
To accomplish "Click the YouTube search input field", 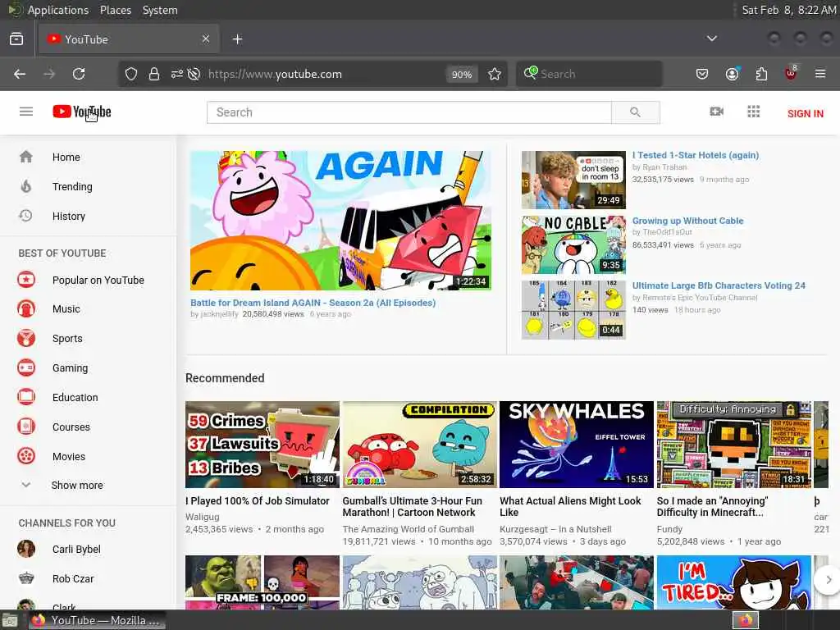I will pyautogui.click(x=409, y=112).
